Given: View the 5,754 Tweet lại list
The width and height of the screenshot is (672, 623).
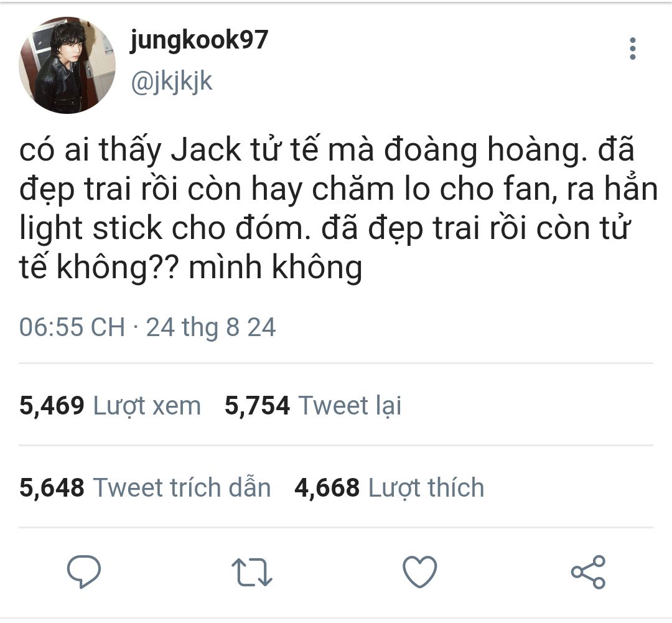Looking at the screenshot, I should (x=313, y=405).
